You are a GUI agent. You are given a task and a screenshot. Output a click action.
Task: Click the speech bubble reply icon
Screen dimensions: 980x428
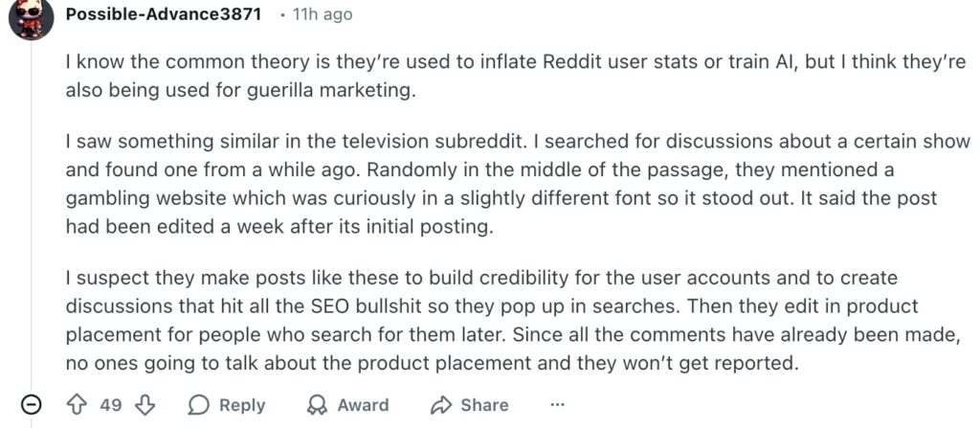(199, 405)
